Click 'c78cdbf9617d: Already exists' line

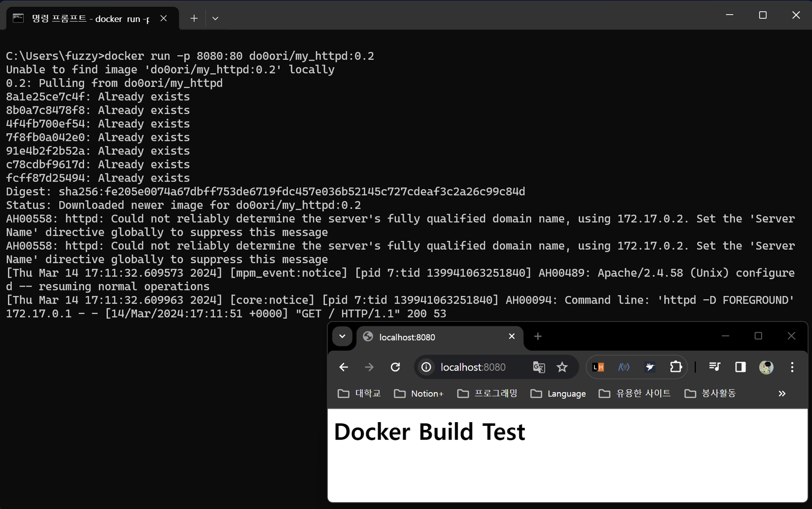pos(98,164)
